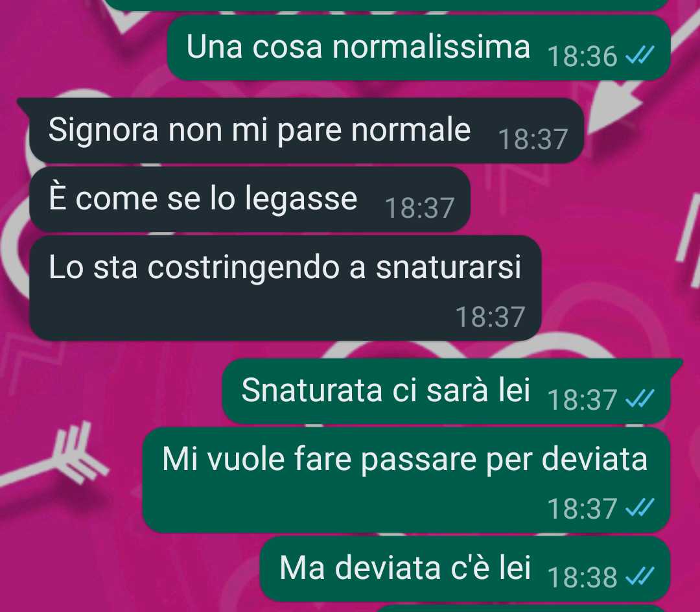
Task: Tap the 18:36 timestamp on the top message
Action: point(582,56)
